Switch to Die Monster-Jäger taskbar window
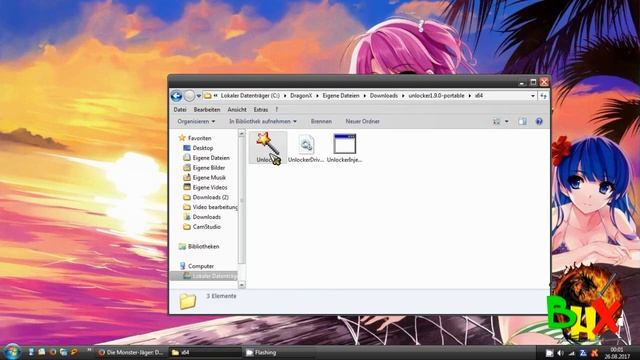 pyautogui.click(x=131, y=352)
